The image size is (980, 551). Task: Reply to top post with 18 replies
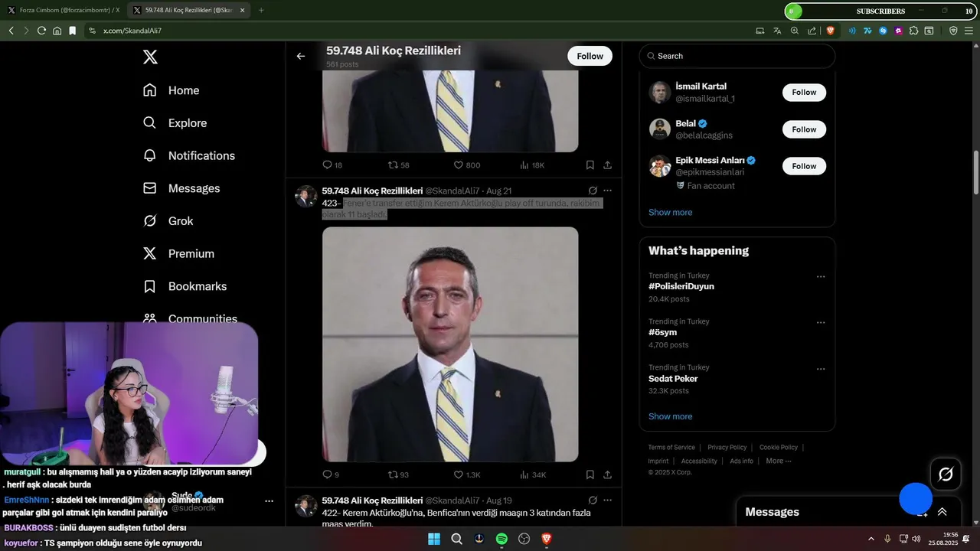[x=332, y=165]
